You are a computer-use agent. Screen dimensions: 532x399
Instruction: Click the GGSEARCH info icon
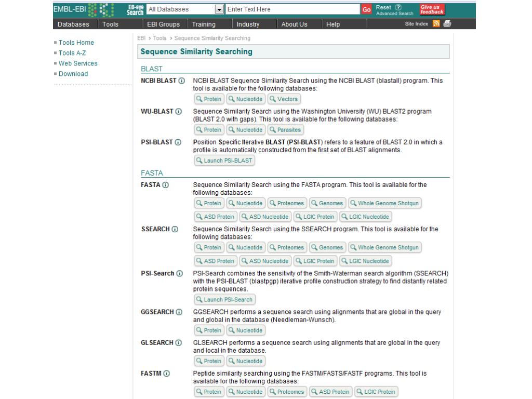point(179,312)
